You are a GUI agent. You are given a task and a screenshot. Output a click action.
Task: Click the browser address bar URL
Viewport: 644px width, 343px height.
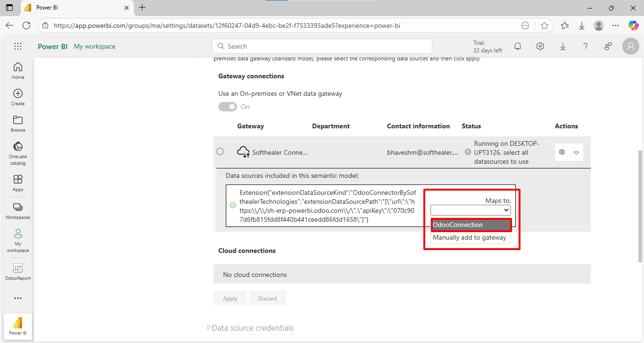pos(227,25)
